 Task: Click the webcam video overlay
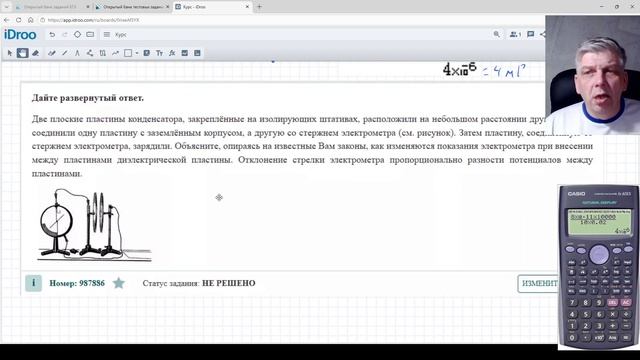[x=593, y=75]
